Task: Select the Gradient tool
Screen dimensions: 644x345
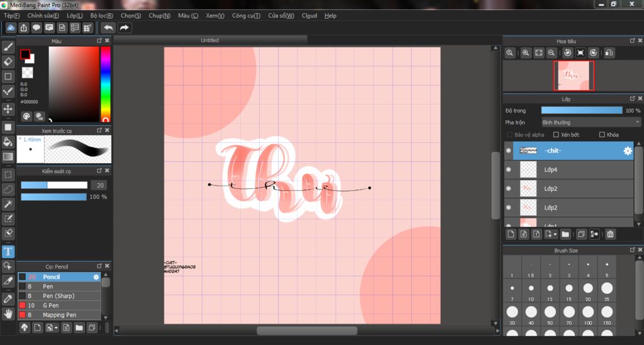Action: coord(8,157)
